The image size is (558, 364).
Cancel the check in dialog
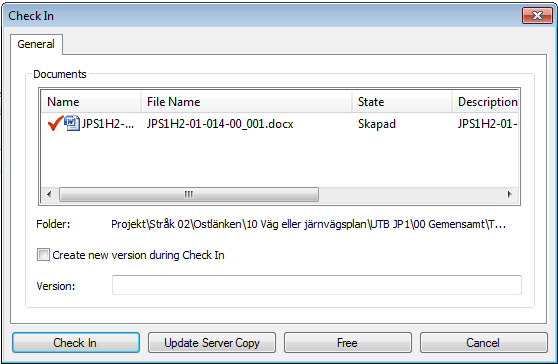pyautogui.click(x=484, y=343)
